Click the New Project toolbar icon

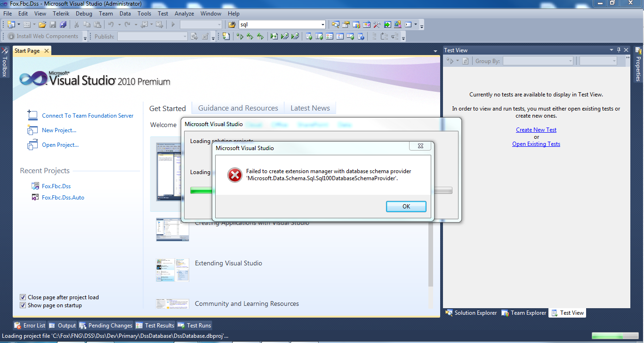(11, 24)
